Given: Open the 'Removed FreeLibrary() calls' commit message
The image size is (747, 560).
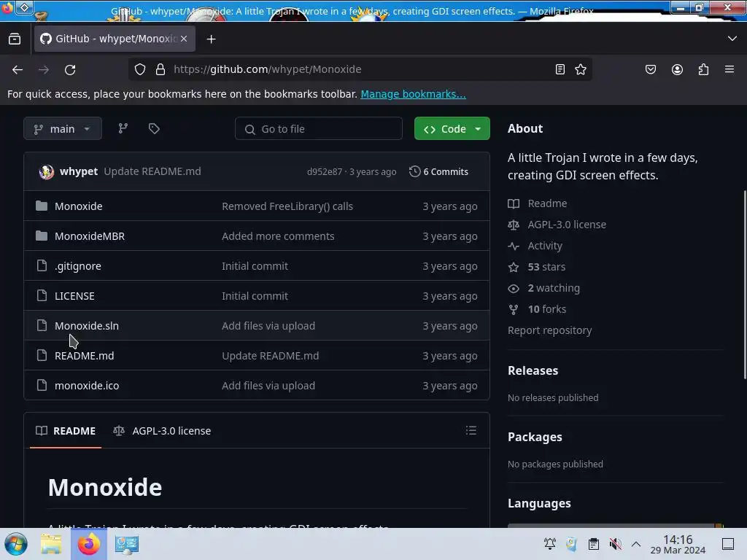Looking at the screenshot, I should coord(287,206).
